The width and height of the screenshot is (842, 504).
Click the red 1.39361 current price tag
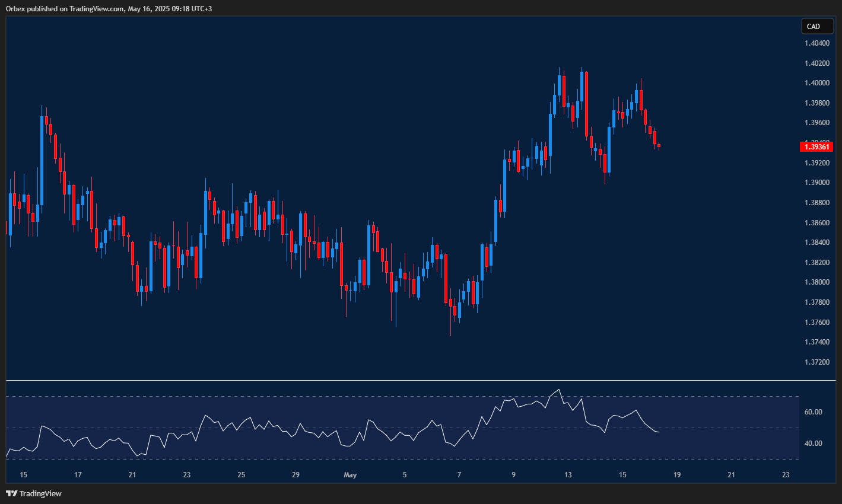[x=816, y=146]
